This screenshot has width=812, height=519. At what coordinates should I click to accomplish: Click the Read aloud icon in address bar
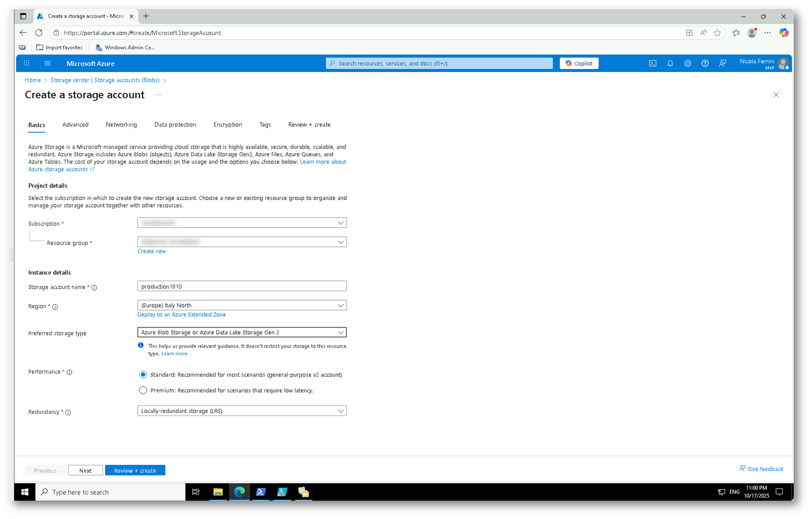[703, 33]
